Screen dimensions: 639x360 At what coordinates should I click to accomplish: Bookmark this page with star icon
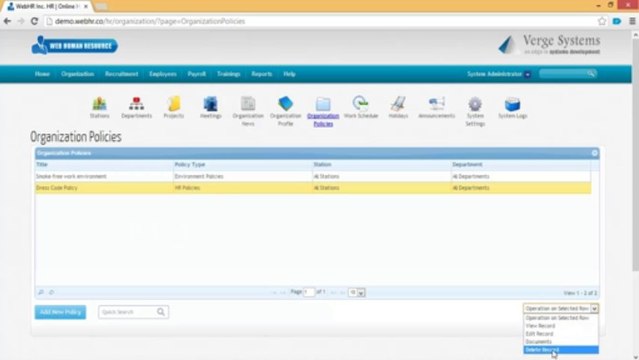tap(602, 21)
